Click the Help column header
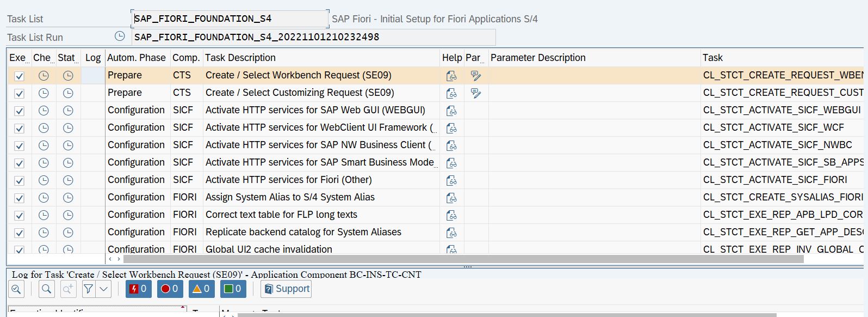 (x=452, y=58)
